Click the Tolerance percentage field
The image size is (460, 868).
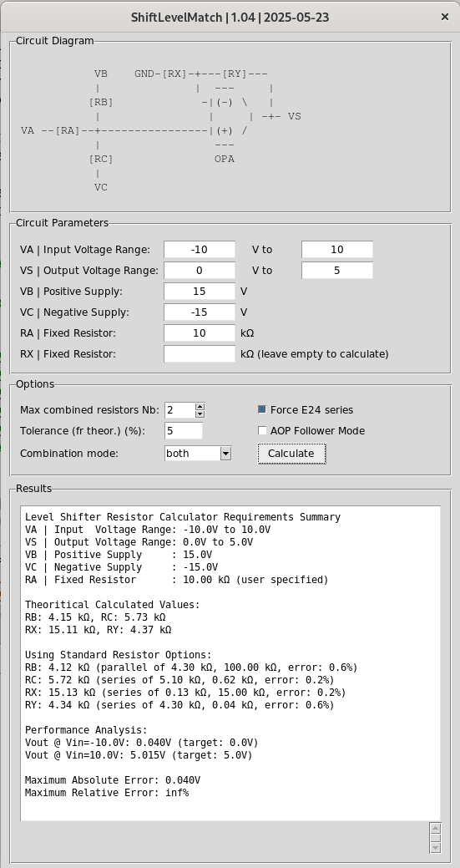pos(184,431)
